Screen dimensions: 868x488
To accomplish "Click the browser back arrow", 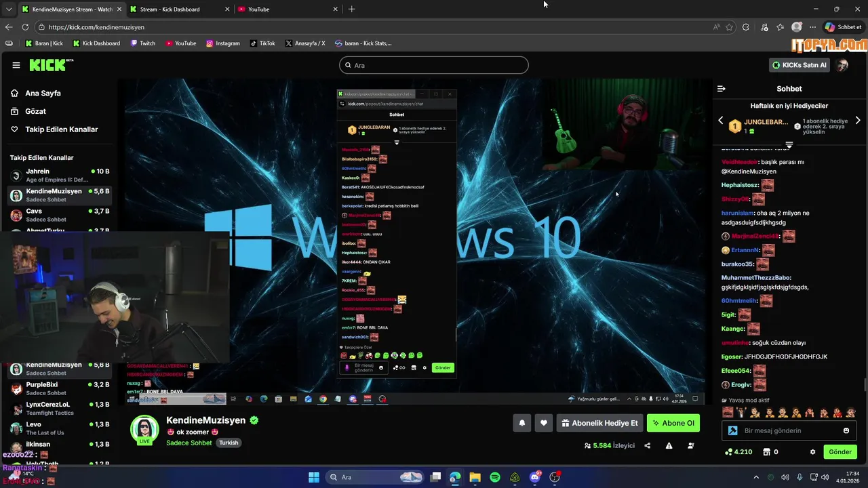I will pos(9,27).
